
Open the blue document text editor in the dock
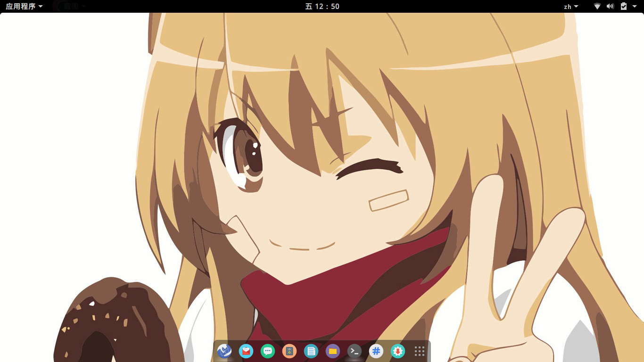coord(311,351)
